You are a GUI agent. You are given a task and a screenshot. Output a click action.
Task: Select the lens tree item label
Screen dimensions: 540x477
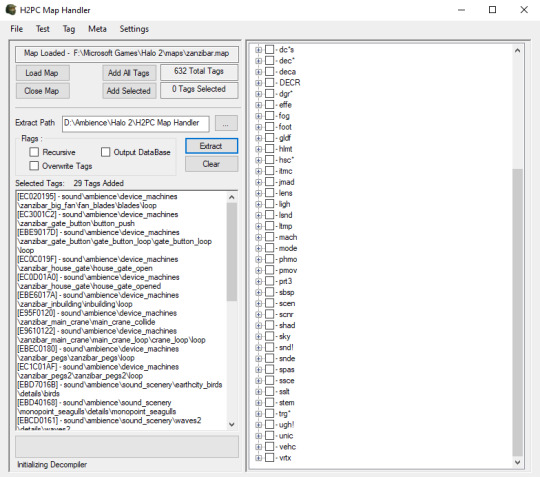[x=285, y=193]
